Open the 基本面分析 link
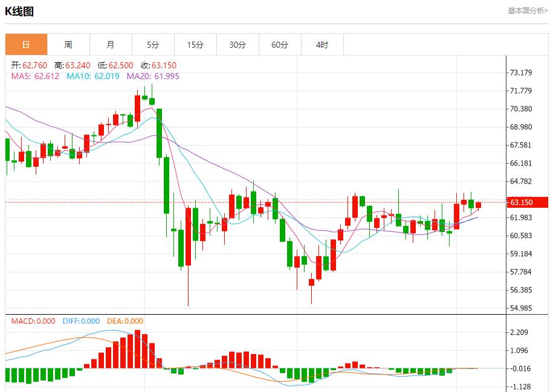Image resolution: width=553 pixels, height=392 pixels. click(x=527, y=11)
